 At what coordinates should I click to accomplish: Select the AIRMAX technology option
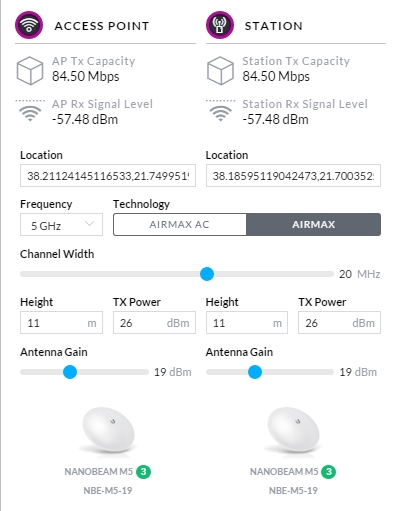coord(313,225)
